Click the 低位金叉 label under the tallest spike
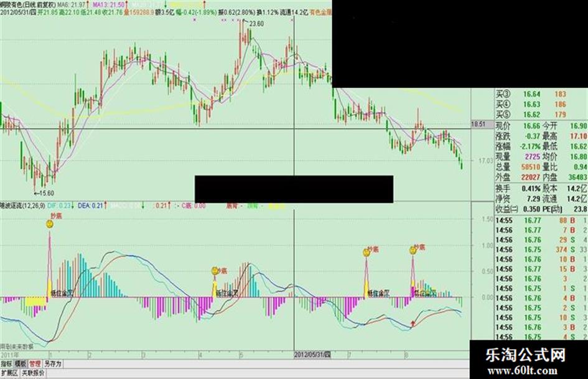This screenshot has height=379, width=588. pyautogui.click(x=62, y=294)
